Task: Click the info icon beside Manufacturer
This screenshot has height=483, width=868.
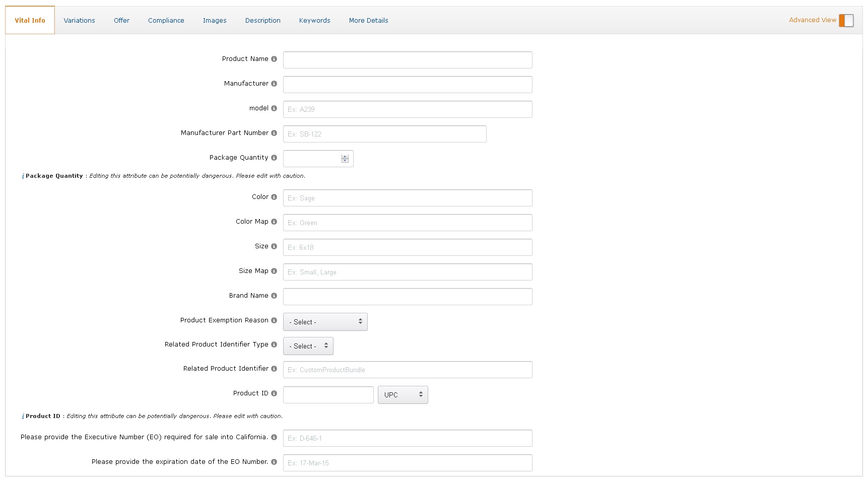Action: click(274, 84)
